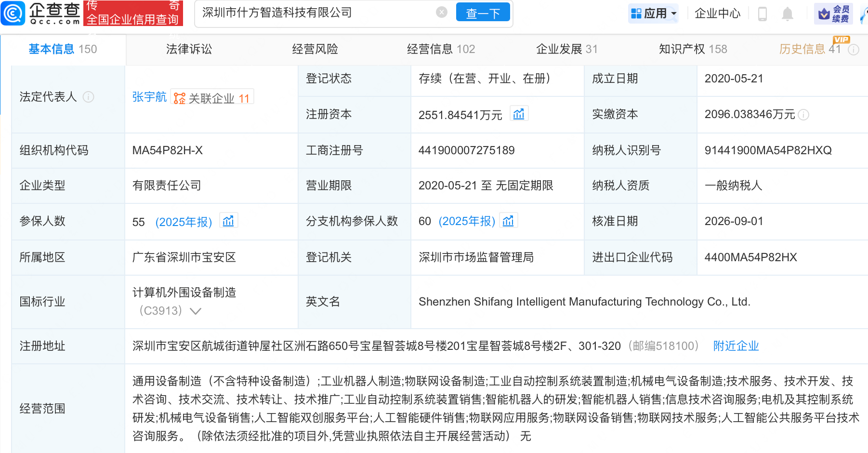Viewport: 868px width, 453px height.
Task: Open legal representative 张宇航 link
Action: coord(149,97)
